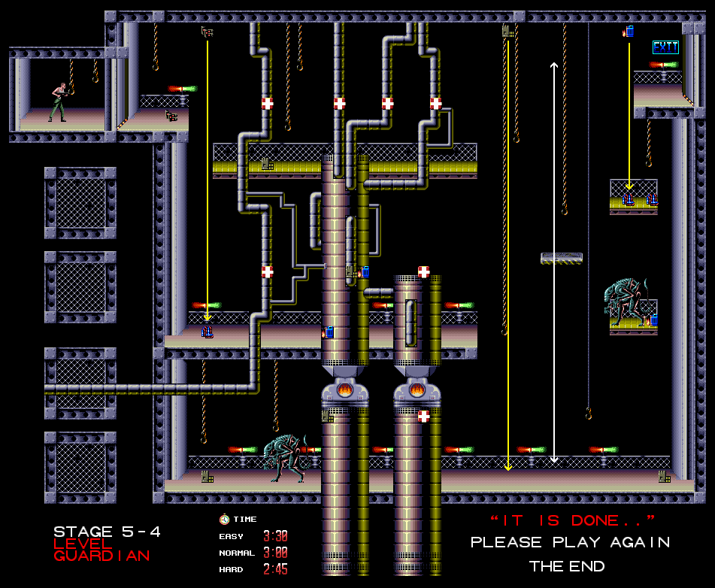
Task: Click the clock icon beside TIME
Action: pos(224,519)
